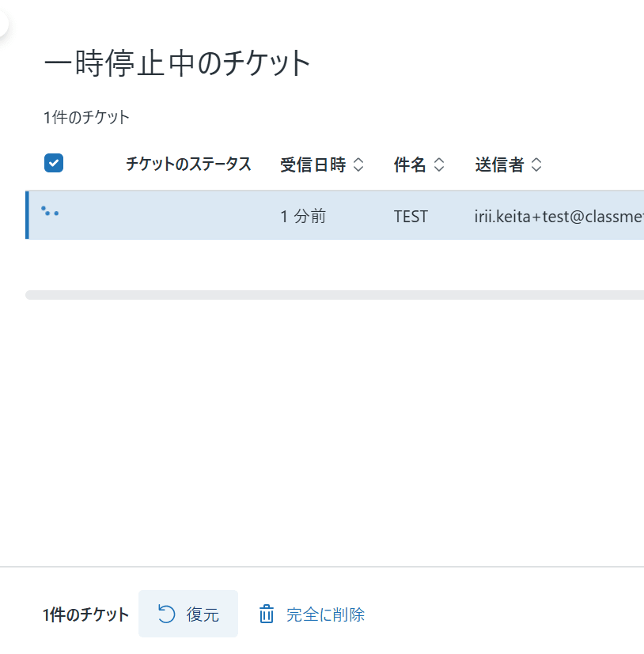The width and height of the screenshot is (644, 654).
Task: Sort tickets by the 件名 column header
Action: [x=409, y=164]
